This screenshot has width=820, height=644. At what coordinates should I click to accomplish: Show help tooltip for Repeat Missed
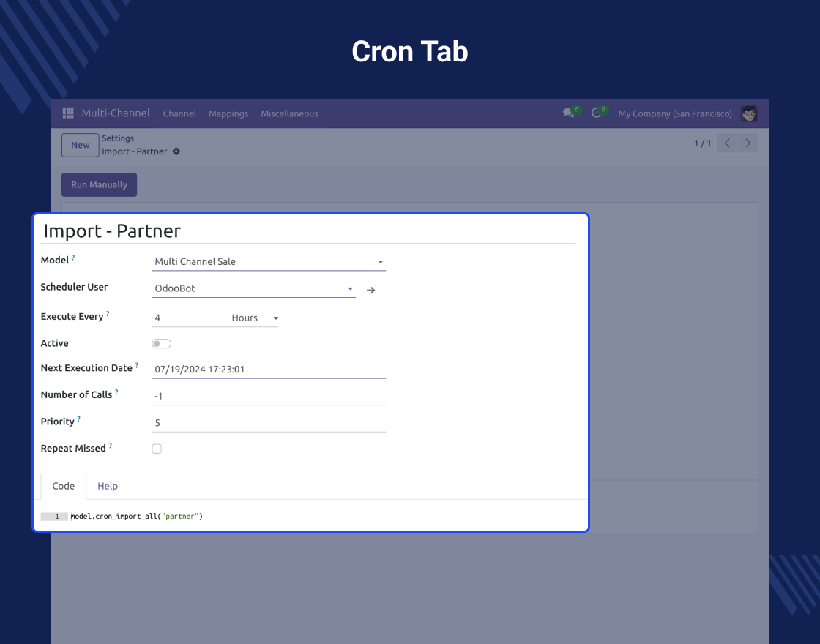pyautogui.click(x=111, y=446)
